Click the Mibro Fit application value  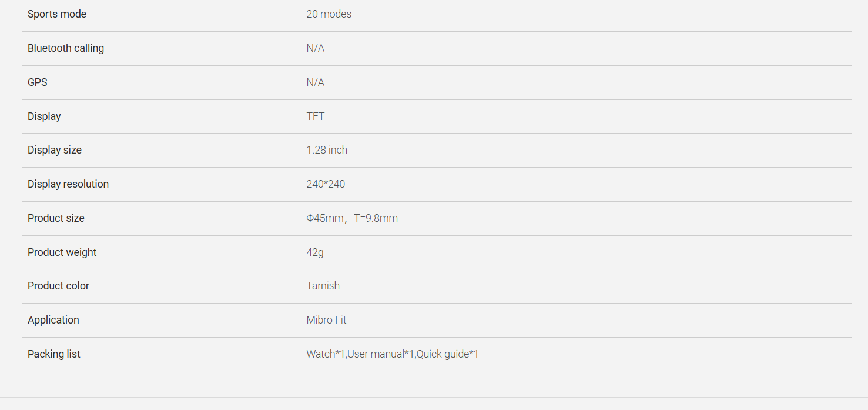click(327, 320)
